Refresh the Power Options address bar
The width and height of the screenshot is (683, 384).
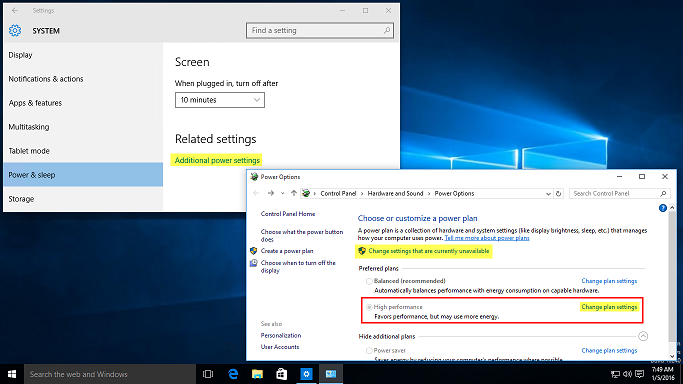[558, 194]
